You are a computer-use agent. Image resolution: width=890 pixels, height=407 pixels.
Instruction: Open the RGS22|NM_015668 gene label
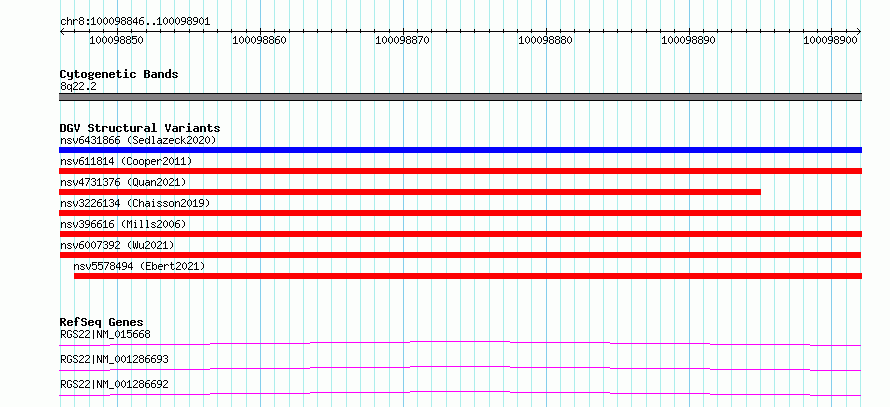tap(105, 334)
